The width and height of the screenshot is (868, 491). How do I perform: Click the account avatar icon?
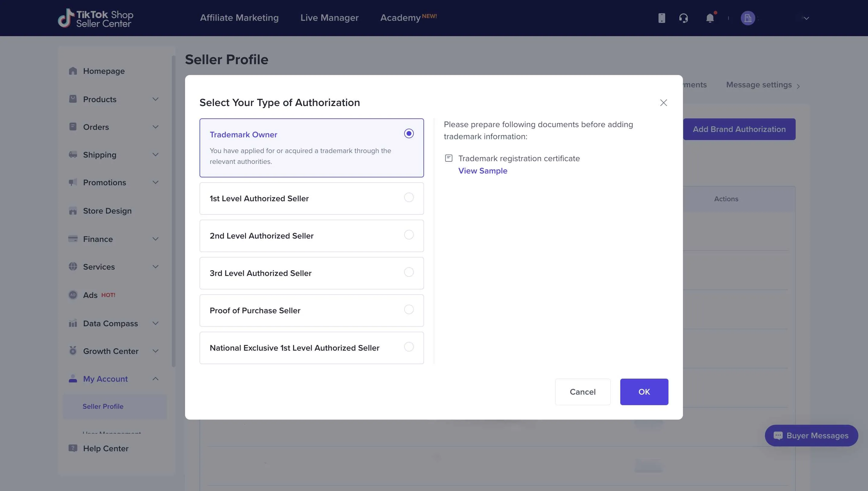(x=747, y=18)
